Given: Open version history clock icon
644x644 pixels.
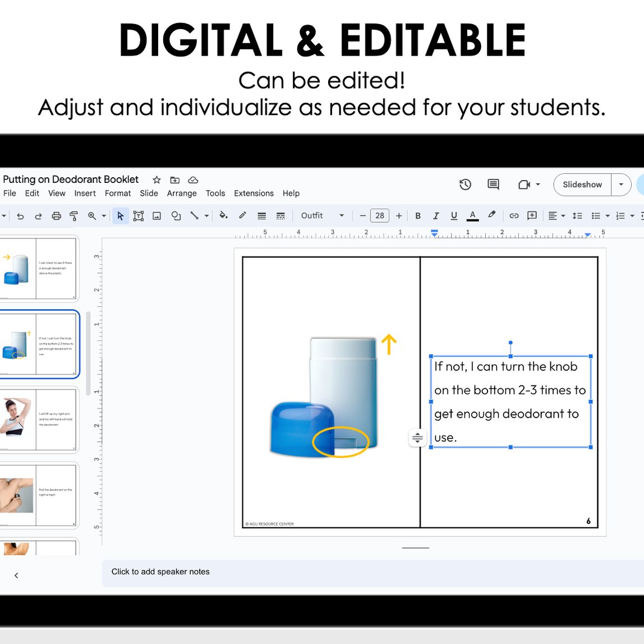Looking at the screenshot, I should [x=465, y=185].
